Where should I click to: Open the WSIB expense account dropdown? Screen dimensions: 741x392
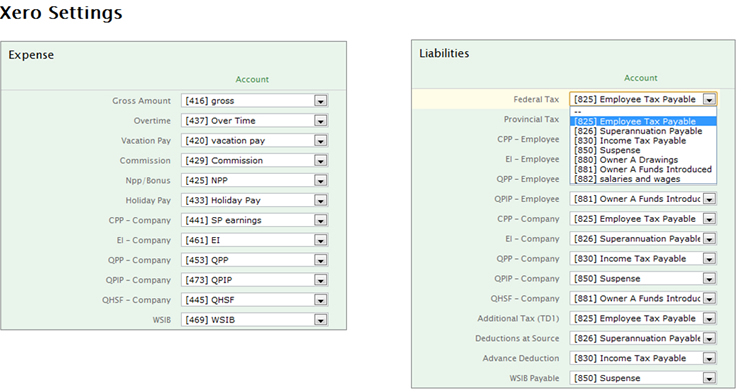pos(254,320)
